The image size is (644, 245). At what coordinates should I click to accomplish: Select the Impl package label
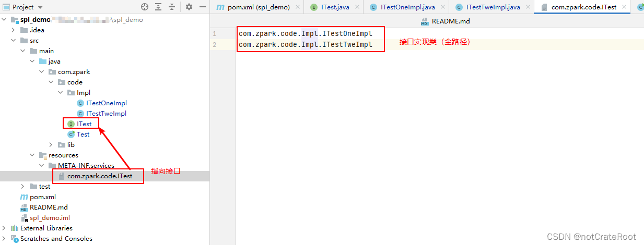[x=84, y=92]
